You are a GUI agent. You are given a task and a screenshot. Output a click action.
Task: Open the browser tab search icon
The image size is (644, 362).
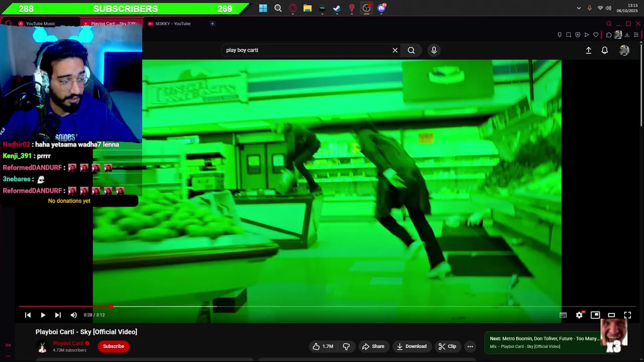609,24
